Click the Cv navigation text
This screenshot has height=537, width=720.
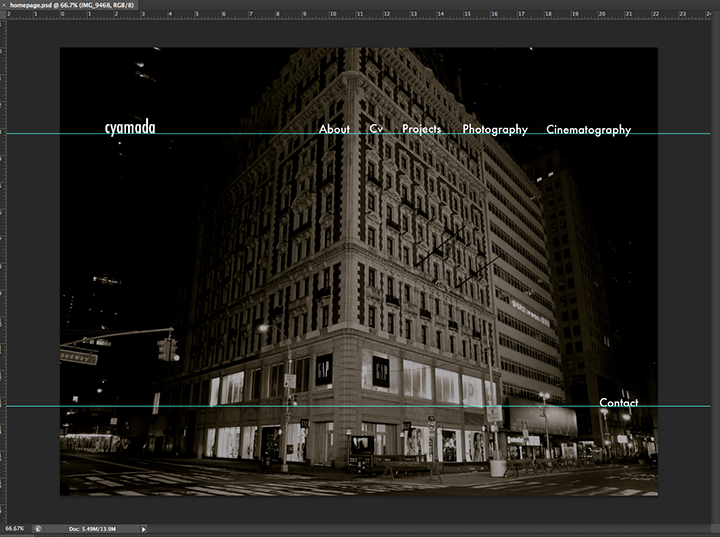[x=376, y=129]
